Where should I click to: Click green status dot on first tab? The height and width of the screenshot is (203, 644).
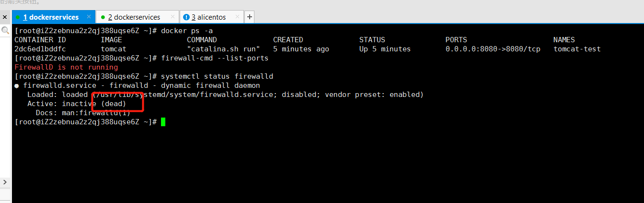pyautogui.click(x=18, y=17)
